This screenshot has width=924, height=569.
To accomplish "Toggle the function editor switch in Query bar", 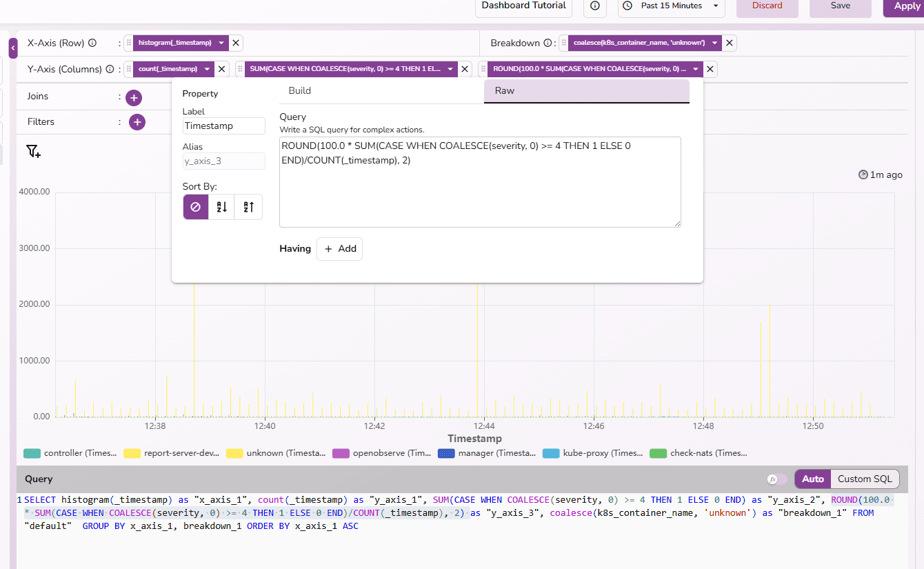I will (776, 479).
